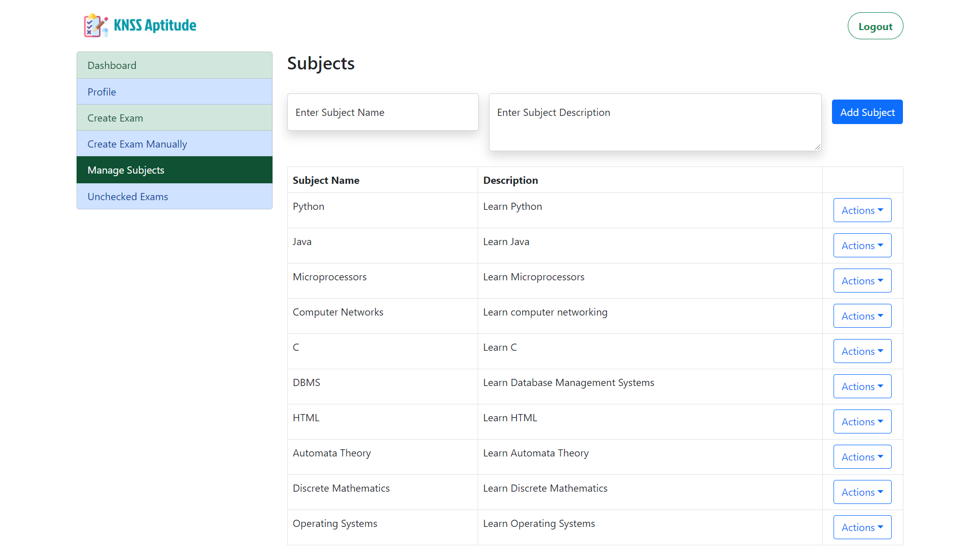The height and width of the screenshot is (555, 980).
Task: Open Actions dropdown for Discrete Mathematics
Action: click(x=862, y=492)
